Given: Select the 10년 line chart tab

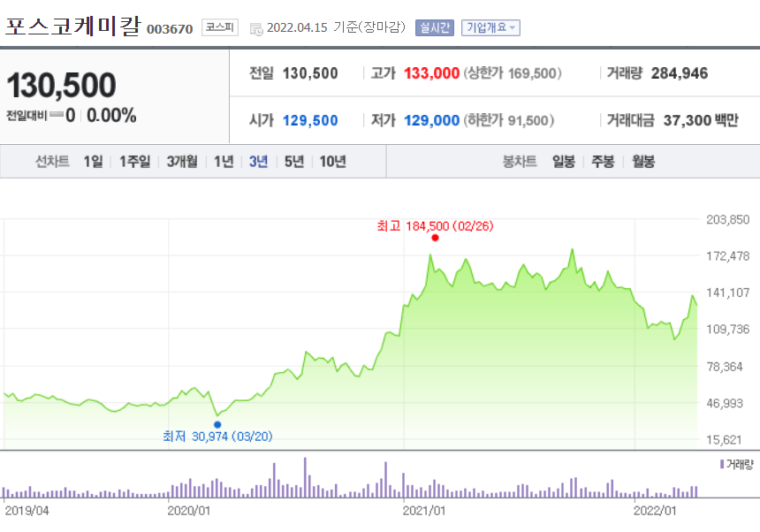Looking at the screenshot, I should tap(332, 162).
